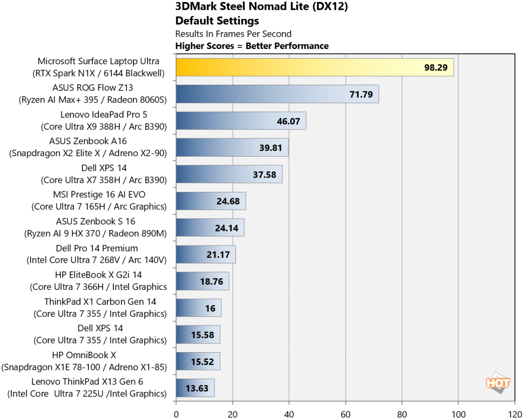Click the chart title 3DMark Steel Nomad Lite (DX12)

[261, 7]
